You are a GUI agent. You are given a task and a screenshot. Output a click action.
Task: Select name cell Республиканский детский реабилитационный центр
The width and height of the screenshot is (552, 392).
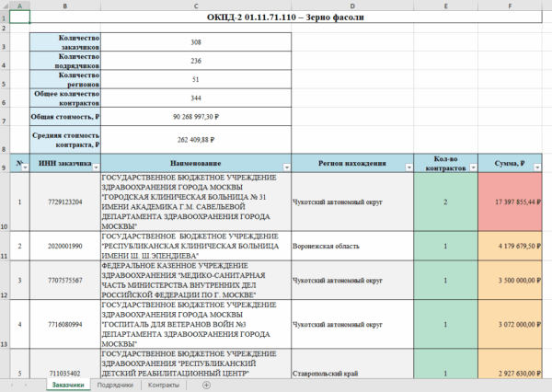(196, 363)
